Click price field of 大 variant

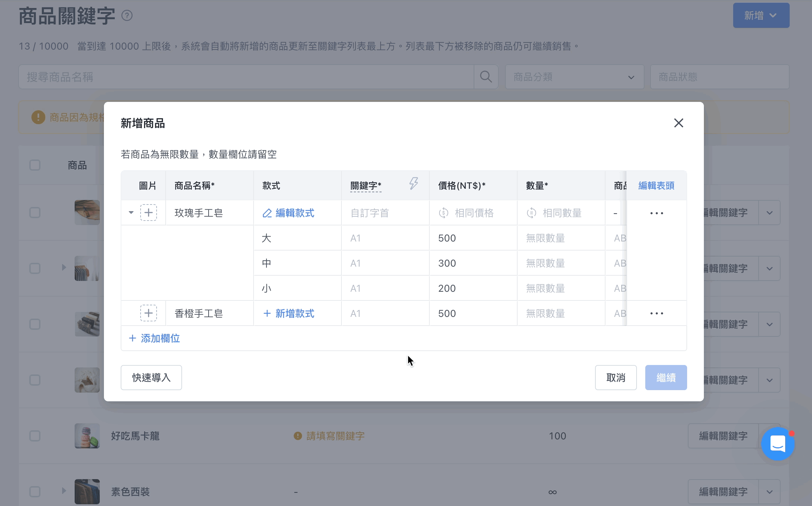pos(473,238)
